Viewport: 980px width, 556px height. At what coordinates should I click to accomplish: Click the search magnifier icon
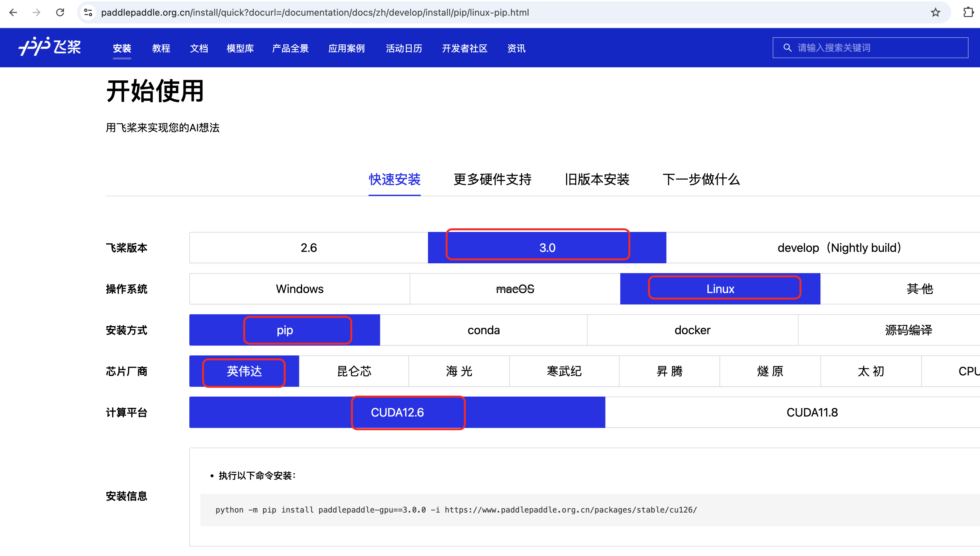787,48
